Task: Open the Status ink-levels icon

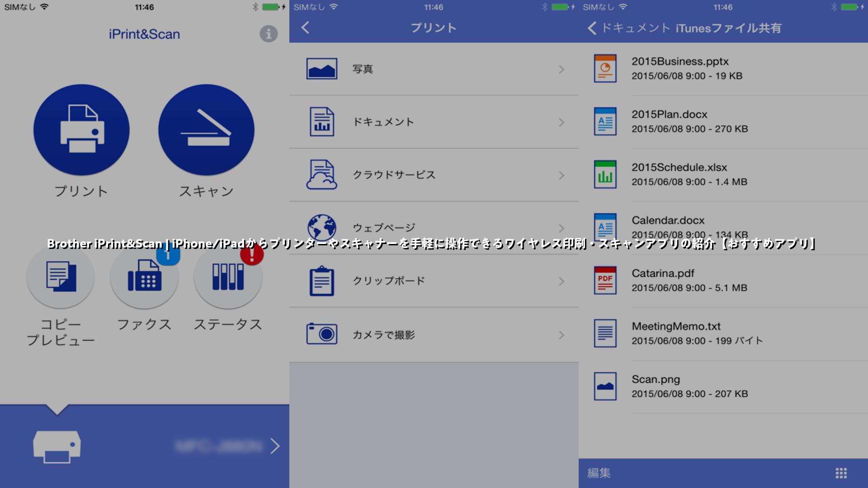Action: [228, 277]
